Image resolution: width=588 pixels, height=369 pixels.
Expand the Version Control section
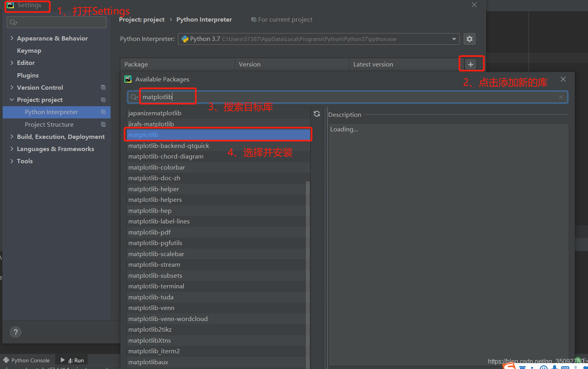tap(12, 87)
